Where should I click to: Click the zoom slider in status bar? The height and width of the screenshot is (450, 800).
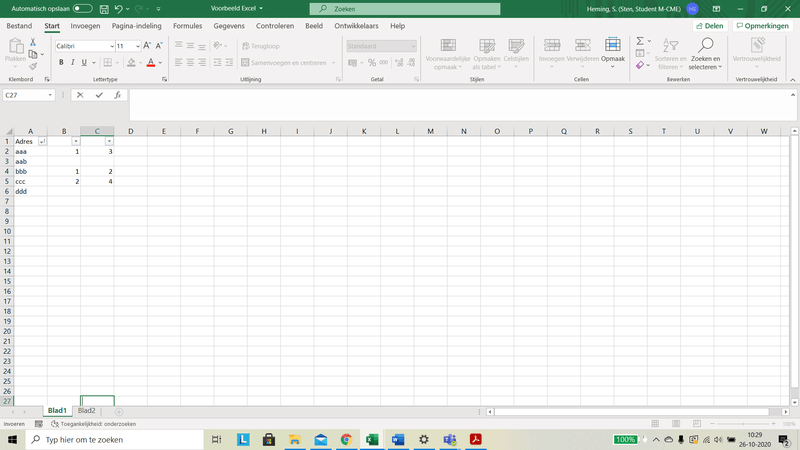tap(743, 424)
